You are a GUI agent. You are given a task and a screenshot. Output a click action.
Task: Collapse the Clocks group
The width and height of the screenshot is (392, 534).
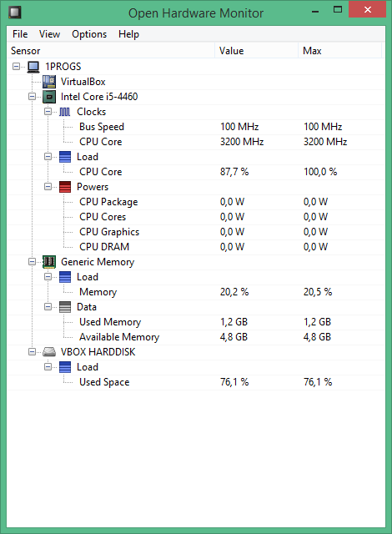(48, 112)
